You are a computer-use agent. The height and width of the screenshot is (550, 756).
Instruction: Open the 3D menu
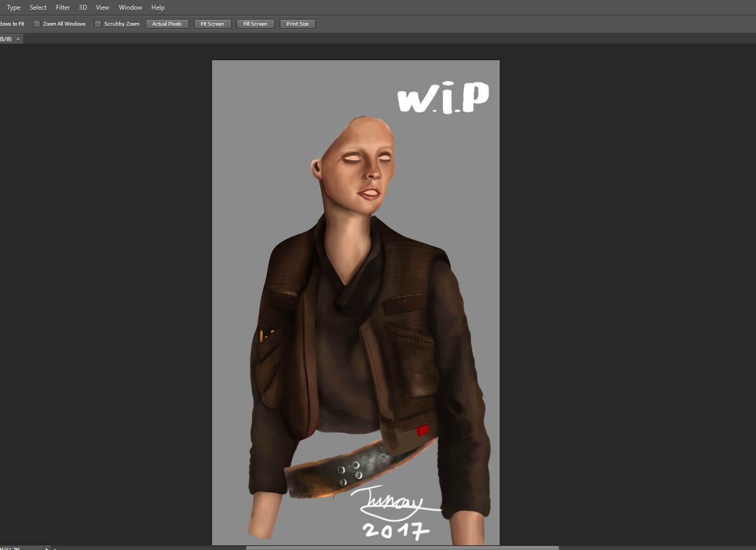(83, 7)
